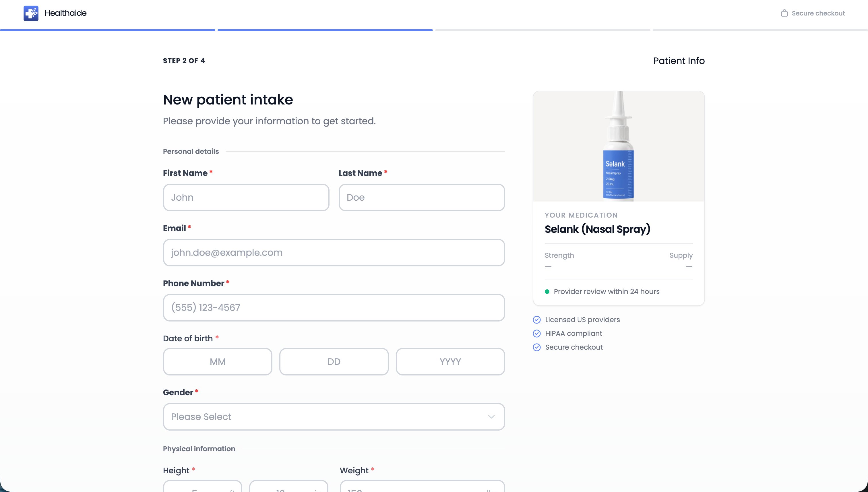Click the secure checkout lock icon
This screenshot has width=868, height=492.
784,13
